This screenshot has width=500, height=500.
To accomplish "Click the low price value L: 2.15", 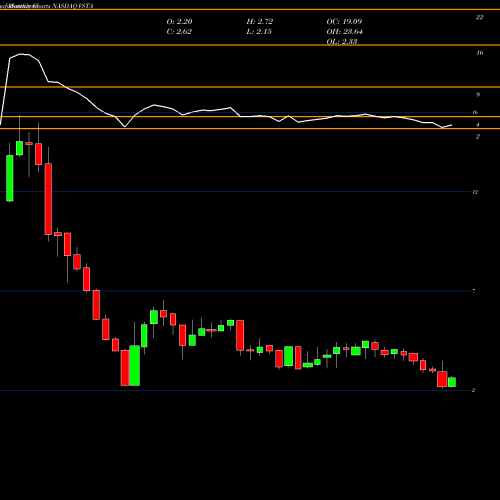I will [x=259, y=32].
